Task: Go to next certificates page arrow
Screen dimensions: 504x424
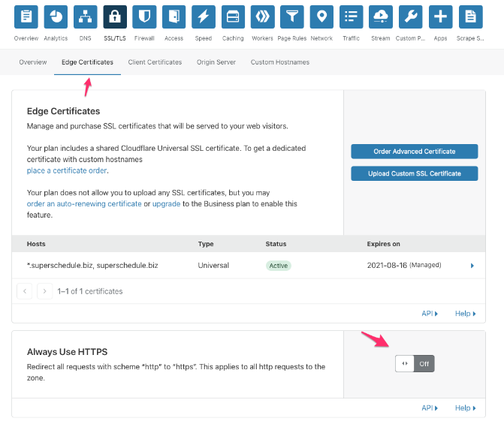Action: [x=45, y=291]
